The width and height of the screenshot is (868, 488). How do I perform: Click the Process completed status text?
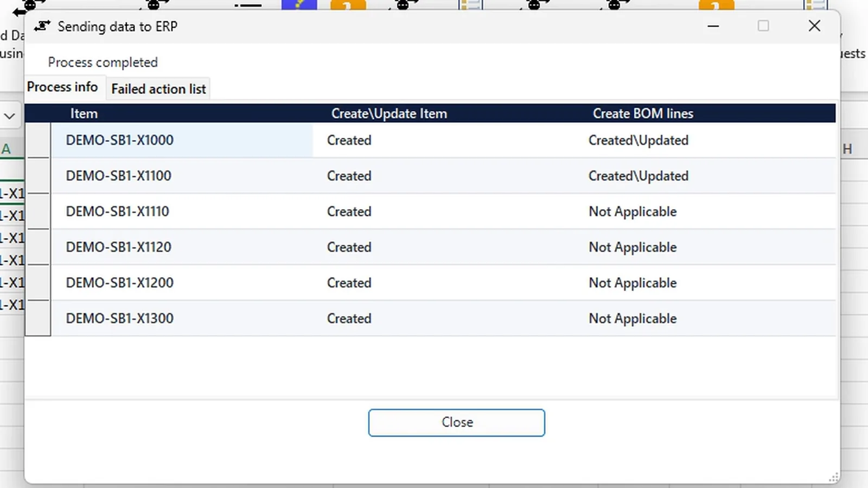[103, 62]
